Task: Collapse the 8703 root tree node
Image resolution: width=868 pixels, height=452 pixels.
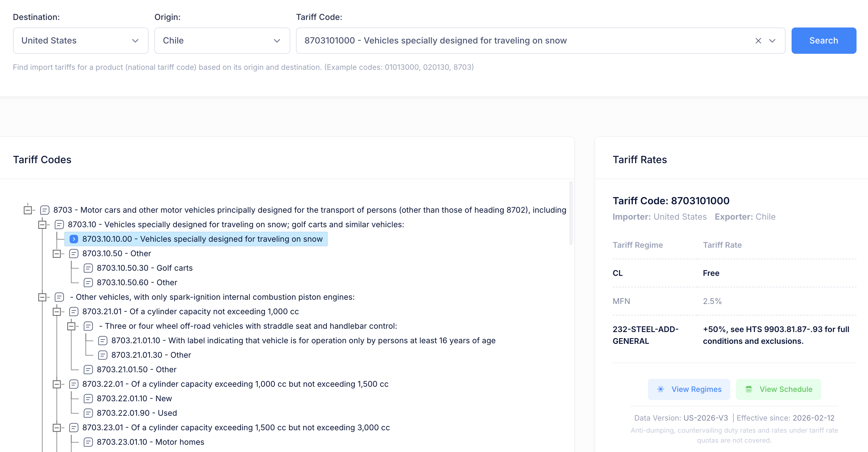Action: pos(28,210)
